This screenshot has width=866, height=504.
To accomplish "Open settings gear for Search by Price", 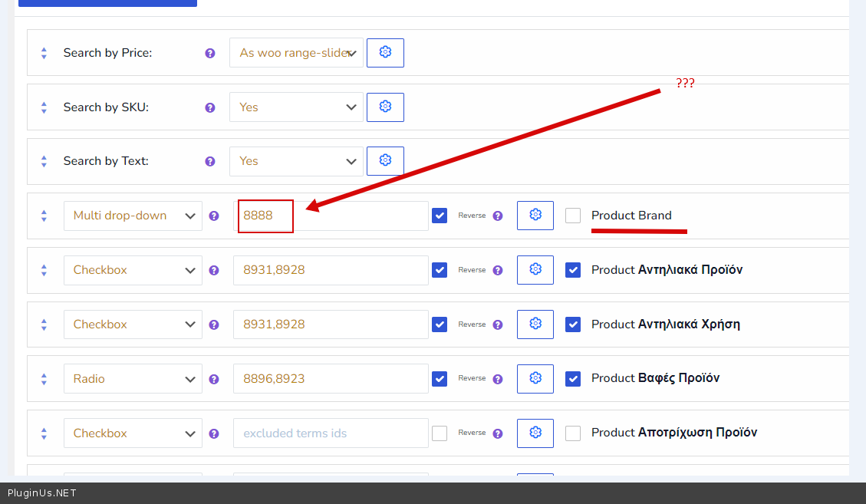I will click(x=385, y=53).
